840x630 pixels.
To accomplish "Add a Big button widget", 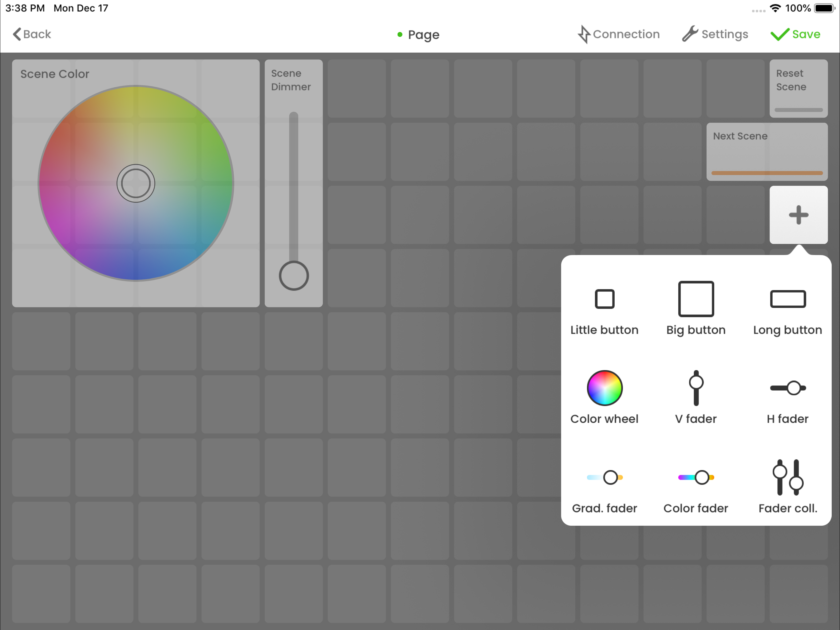I will (x=696, y=309).
